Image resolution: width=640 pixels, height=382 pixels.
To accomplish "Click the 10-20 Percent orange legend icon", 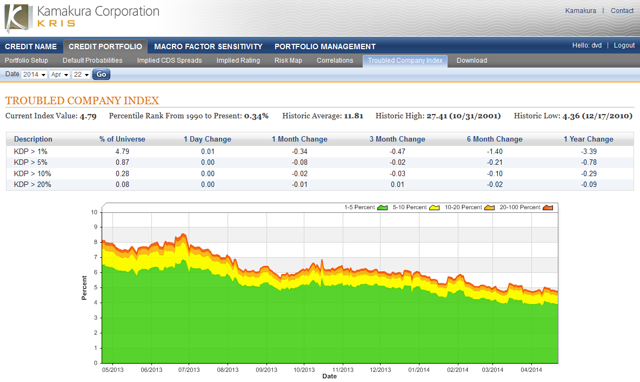I will [x=489, y=208].
